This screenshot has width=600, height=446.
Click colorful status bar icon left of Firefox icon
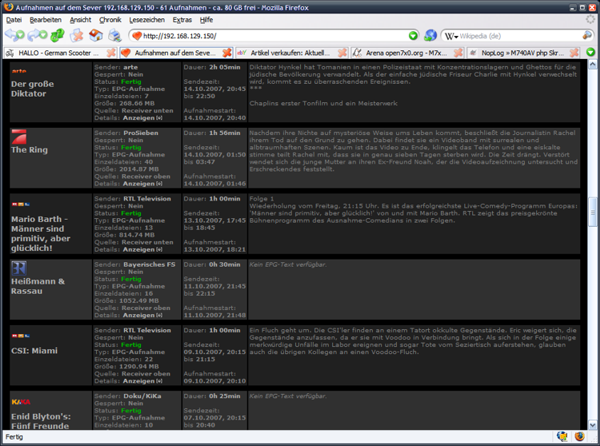pyautogui.click(x=562, y=437)
